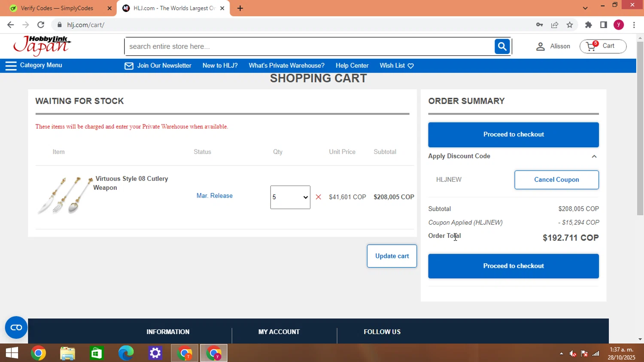Viewport: 644px width, 362px height.
Task: Click the browser address bar URL
Action: tap(85, 25)
